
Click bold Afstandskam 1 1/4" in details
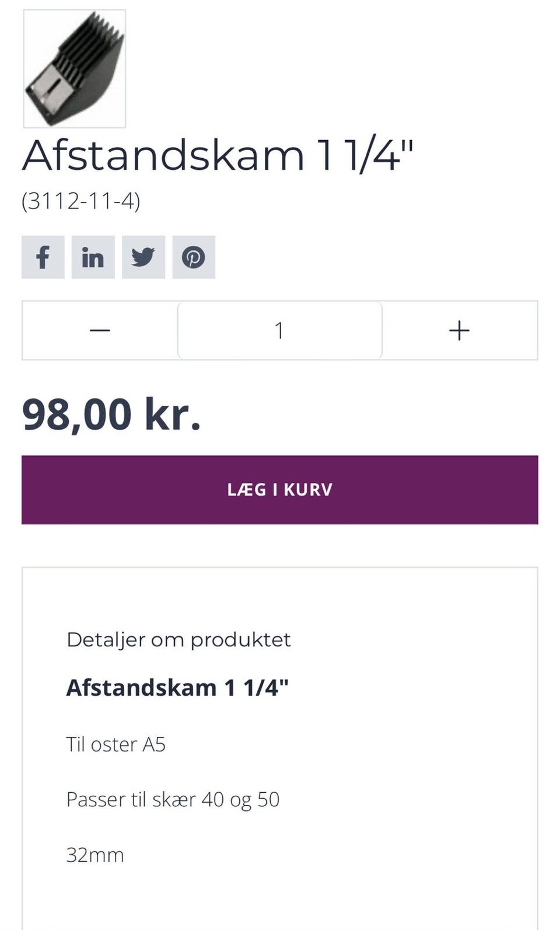[177, 688]
